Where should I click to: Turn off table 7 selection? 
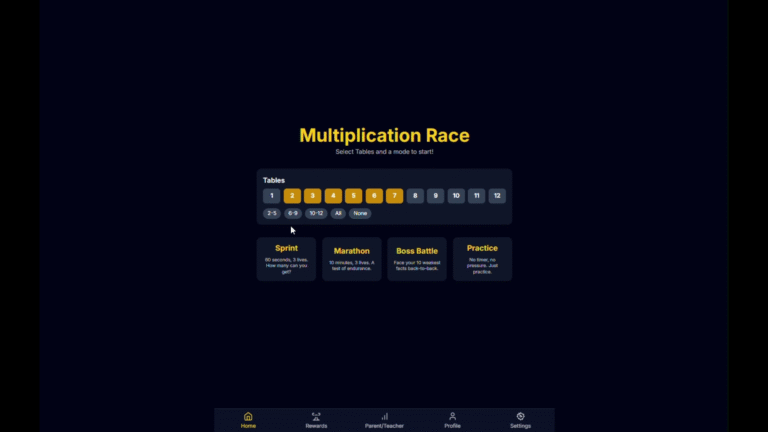(395, 196)
